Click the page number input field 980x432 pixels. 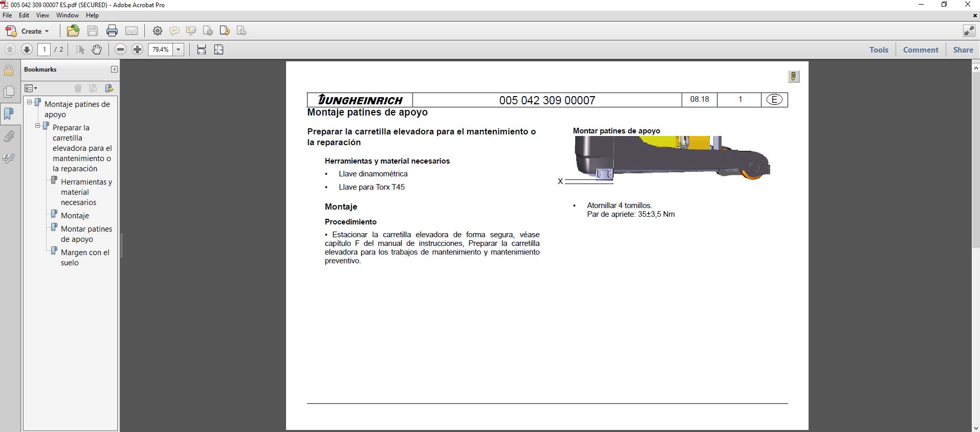coord(44,50)
